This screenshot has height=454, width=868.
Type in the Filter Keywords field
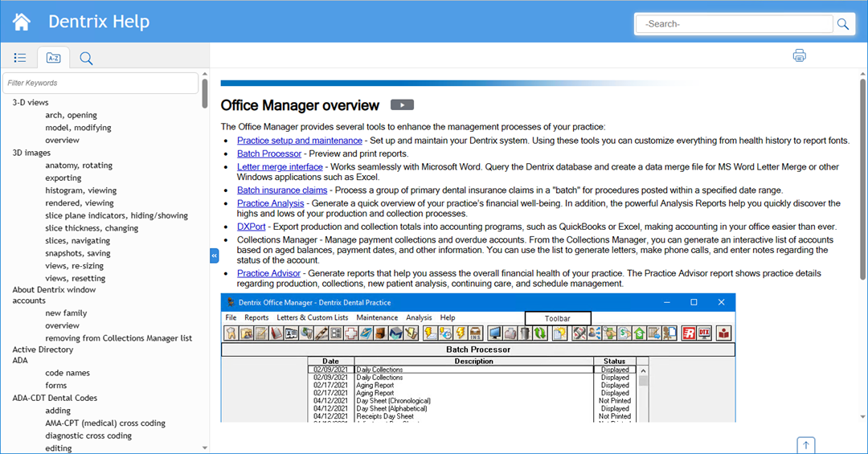pyautogui.click(x=100, y=83)
